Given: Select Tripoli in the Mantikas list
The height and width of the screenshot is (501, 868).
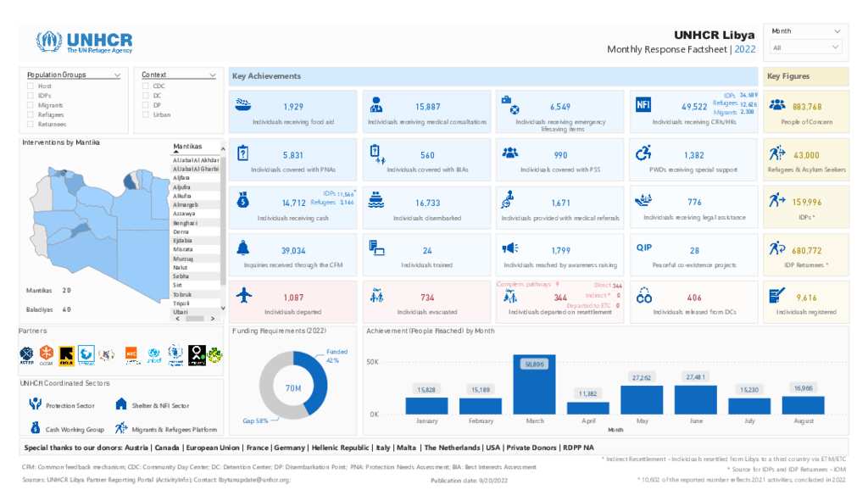Looking at the screenshot, I should point(181,303).
